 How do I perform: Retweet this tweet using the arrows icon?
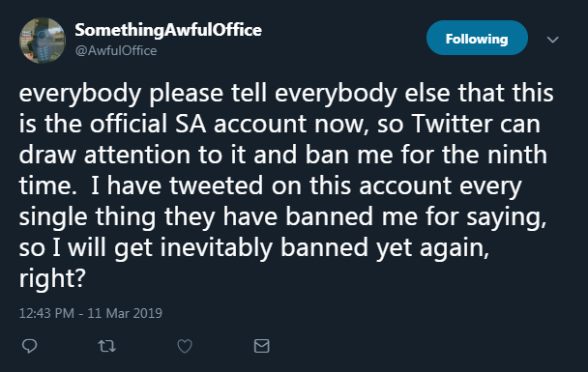[x=107, y=346]
